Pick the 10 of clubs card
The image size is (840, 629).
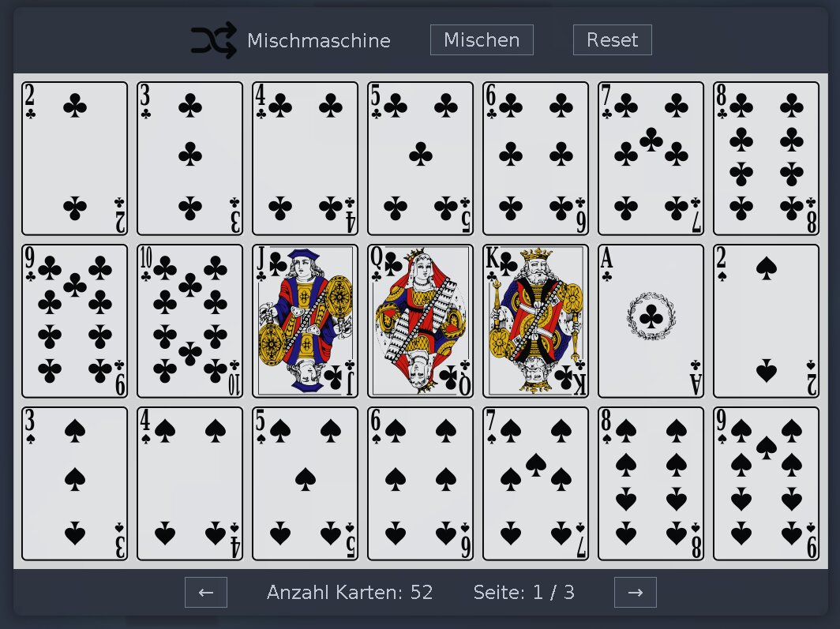point(189,321)
